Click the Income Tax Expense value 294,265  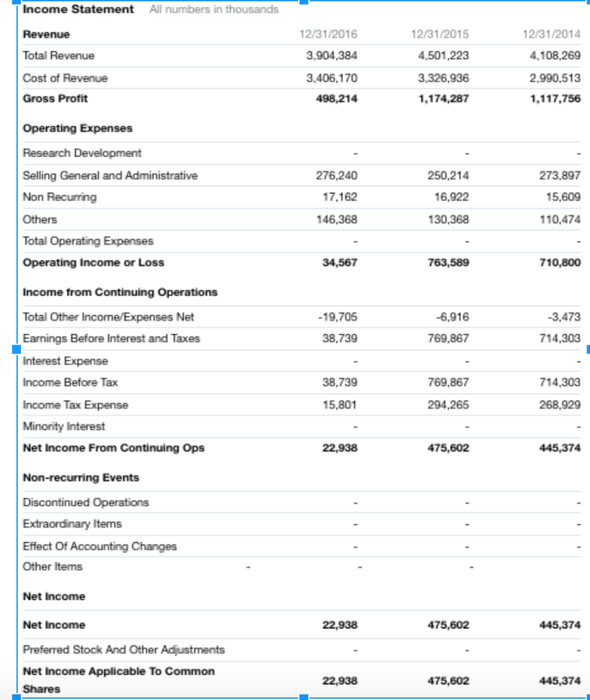pyautogui.click(x=448, y=405)
